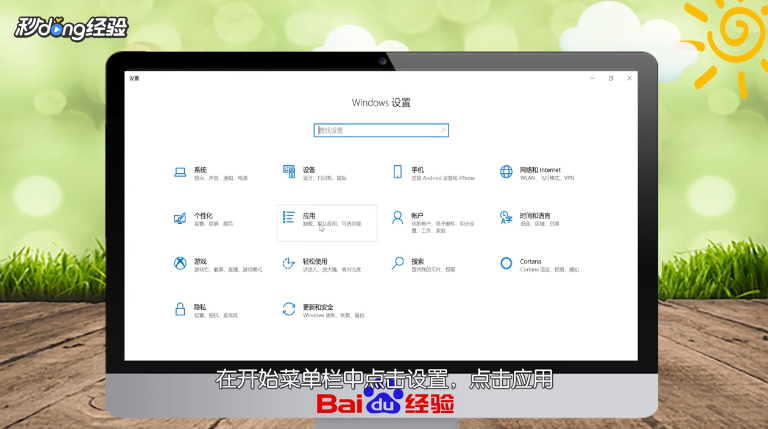
Task: Close the 设置 window
Action: coord(629,78)
